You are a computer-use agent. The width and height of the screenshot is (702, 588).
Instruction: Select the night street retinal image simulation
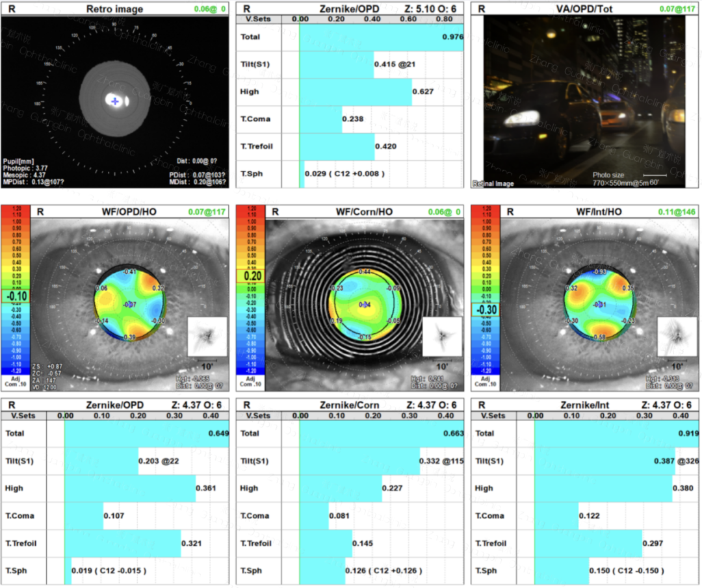[x=584, y=102]
